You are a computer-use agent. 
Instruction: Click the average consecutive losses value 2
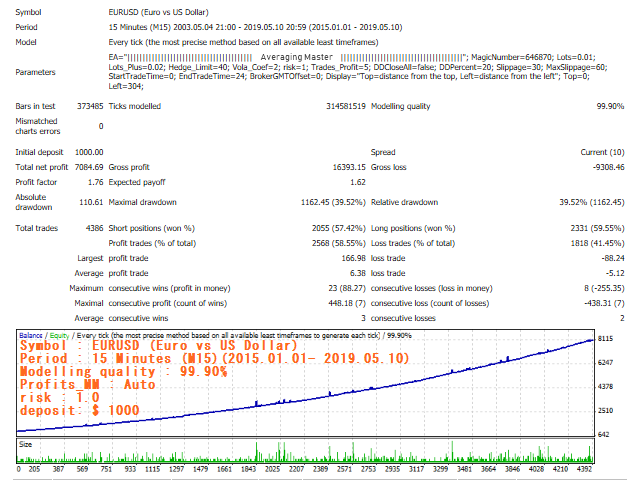click(622, 318)
